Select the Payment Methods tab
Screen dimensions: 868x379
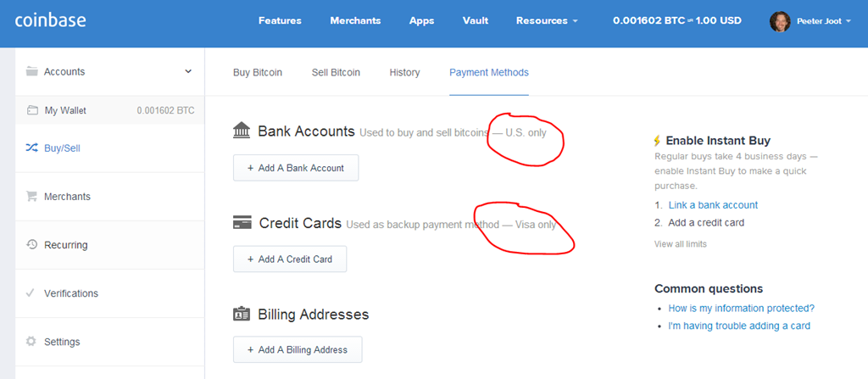(x=489, y=72)
